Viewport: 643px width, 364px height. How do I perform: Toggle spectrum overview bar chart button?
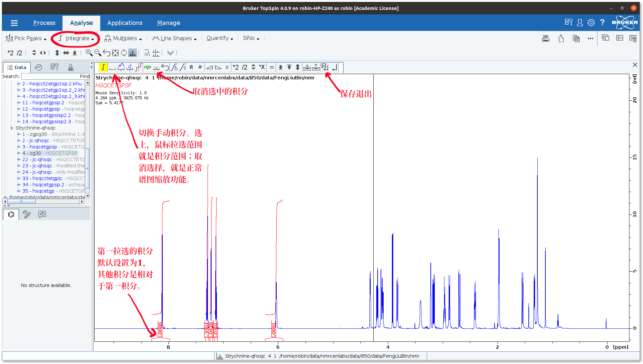(133, 53)
